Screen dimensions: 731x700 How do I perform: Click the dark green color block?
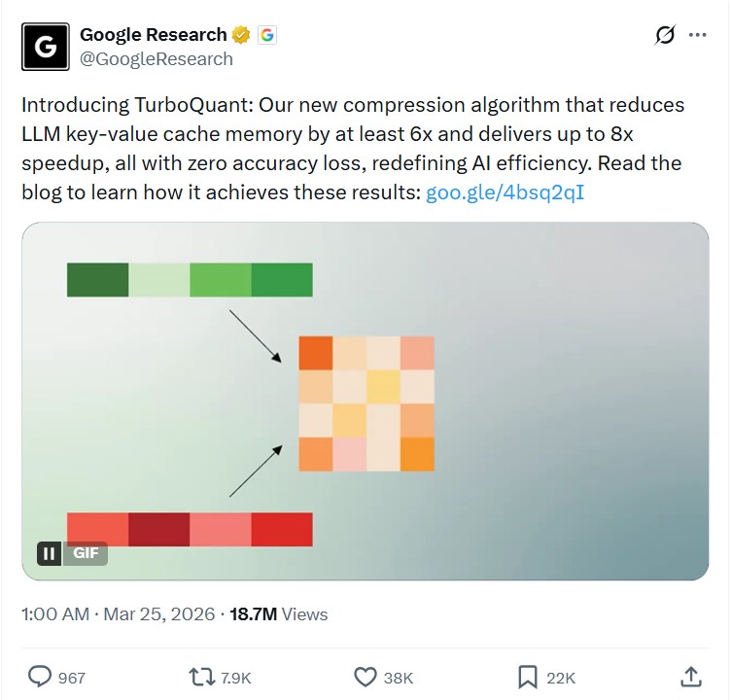pyautogui.click(x=97, y=280)
